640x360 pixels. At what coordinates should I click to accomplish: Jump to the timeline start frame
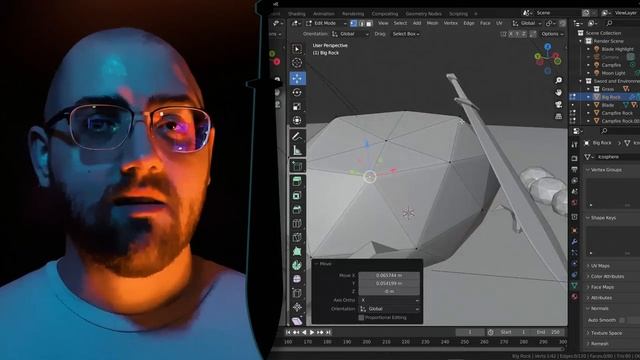coord(288,333)
